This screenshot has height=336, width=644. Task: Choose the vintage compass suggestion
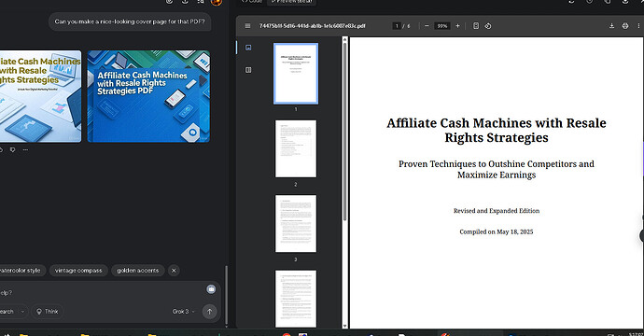pyautogui.click(x=78, y=271)
